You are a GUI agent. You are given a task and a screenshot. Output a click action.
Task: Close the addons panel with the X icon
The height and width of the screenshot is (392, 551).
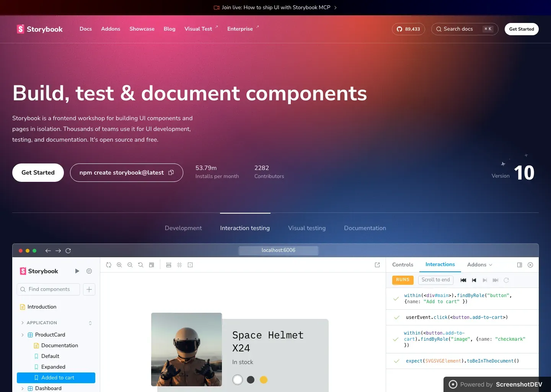[530, 265]
